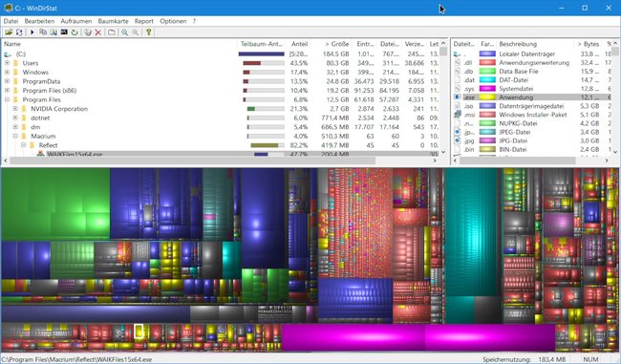
Task: Click the Help question mark toolbar icon
Action: click(x=148, y=32)
